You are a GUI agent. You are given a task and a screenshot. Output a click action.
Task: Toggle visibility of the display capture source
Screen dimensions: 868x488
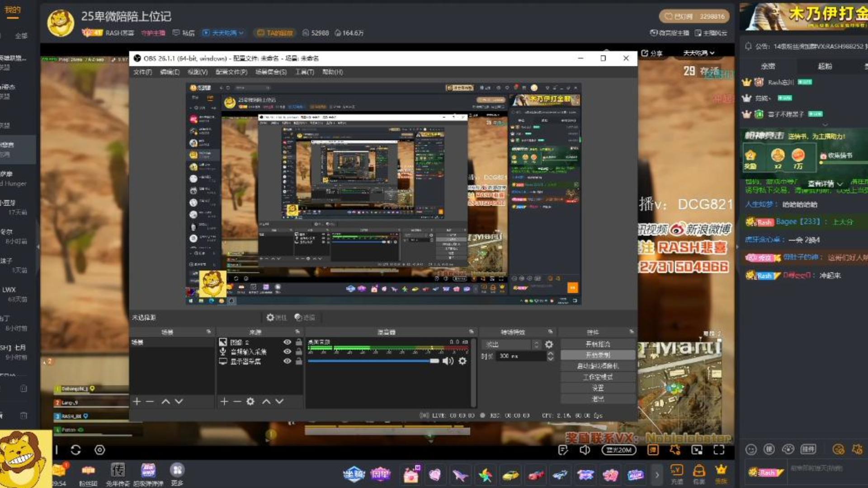[x=287, y=361]
